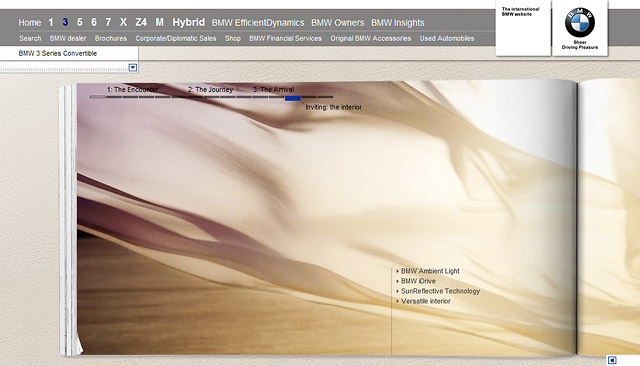This screenshot has height=366, width=640.
Task: Jump to chapter 2: The Journey
Action: [210, 89]
